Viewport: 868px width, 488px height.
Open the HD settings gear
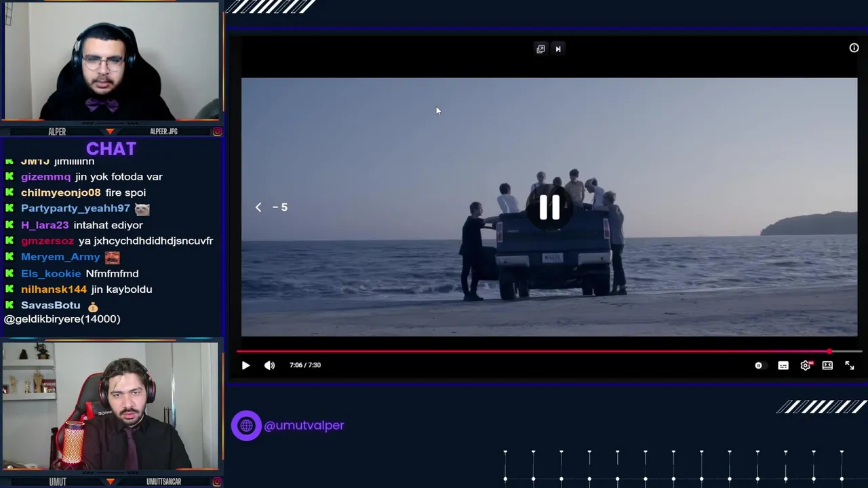coord(806,365)
